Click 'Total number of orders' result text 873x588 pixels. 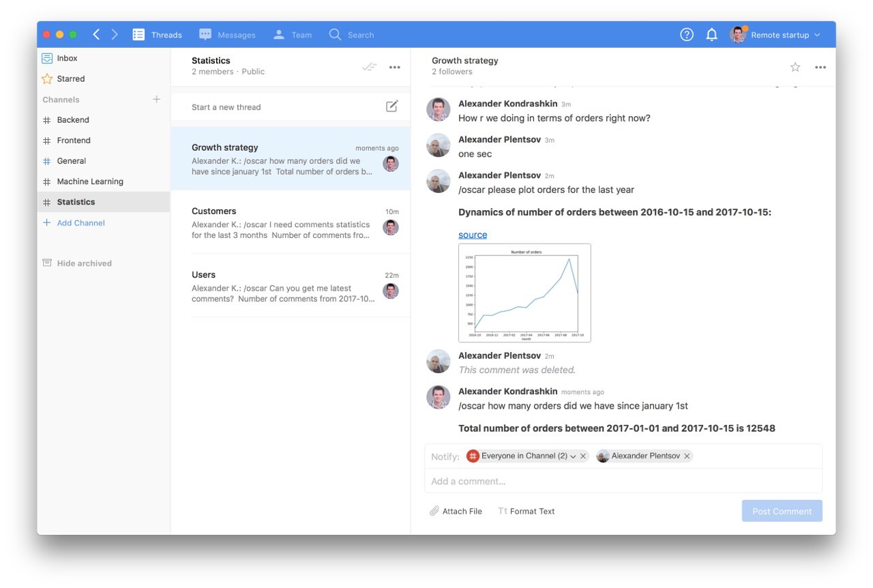tap(617, 428)
